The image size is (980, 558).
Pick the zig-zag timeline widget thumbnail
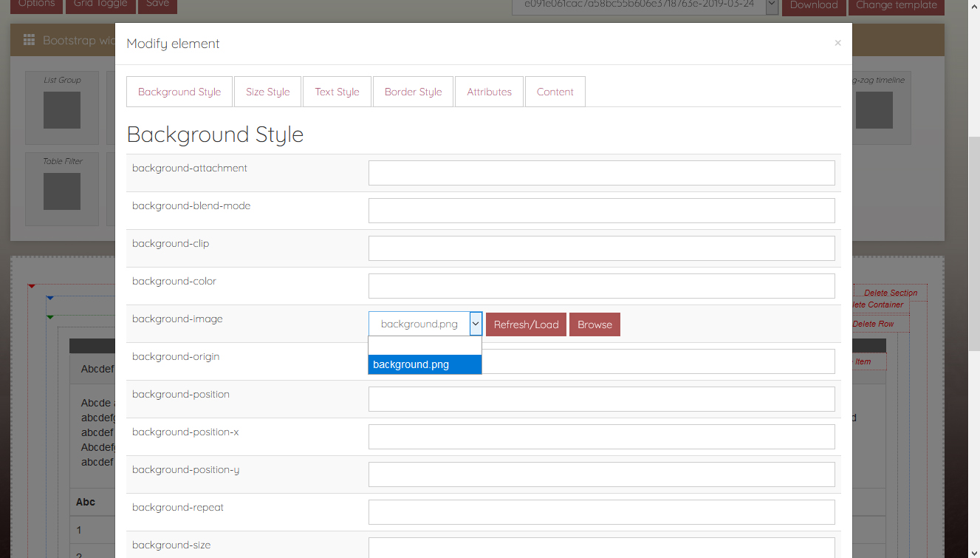point(874,110)
